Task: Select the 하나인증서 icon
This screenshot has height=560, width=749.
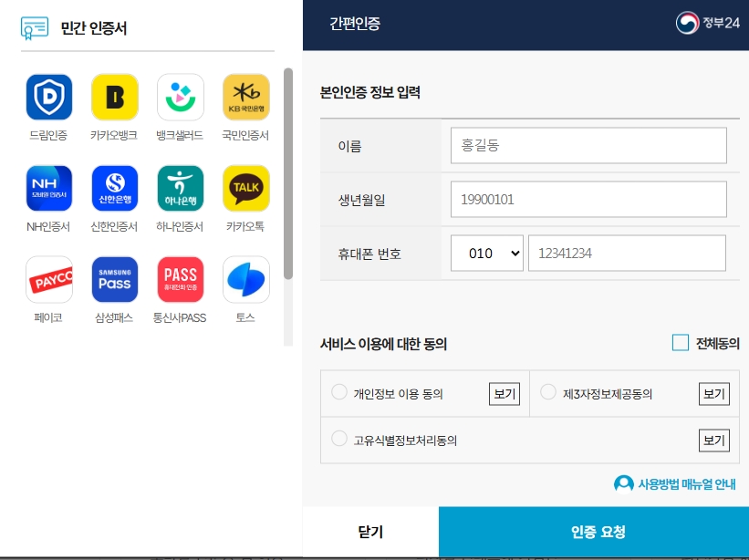Action: pos(181,188)
